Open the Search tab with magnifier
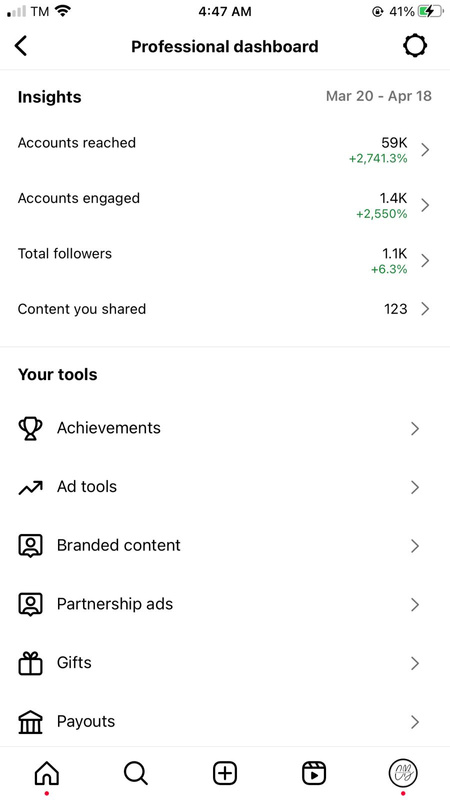 [x=136, y=773]
